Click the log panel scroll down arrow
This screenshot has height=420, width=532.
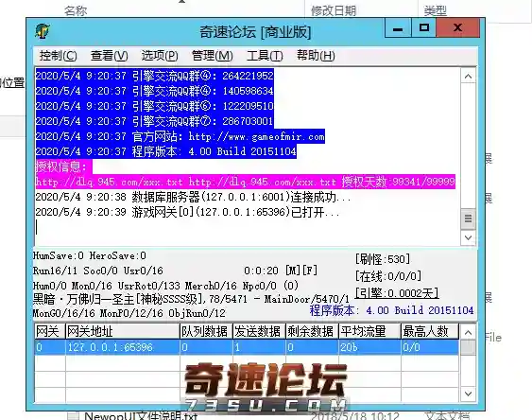tap(468, 237)
